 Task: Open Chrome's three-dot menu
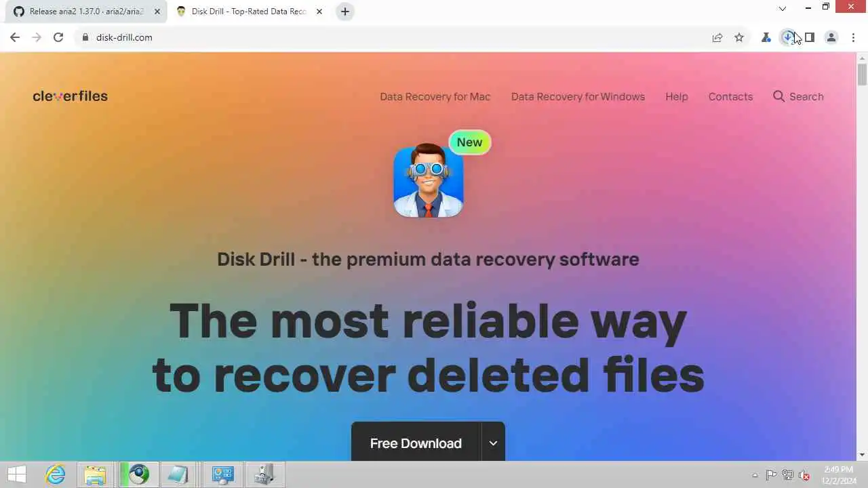853,38
